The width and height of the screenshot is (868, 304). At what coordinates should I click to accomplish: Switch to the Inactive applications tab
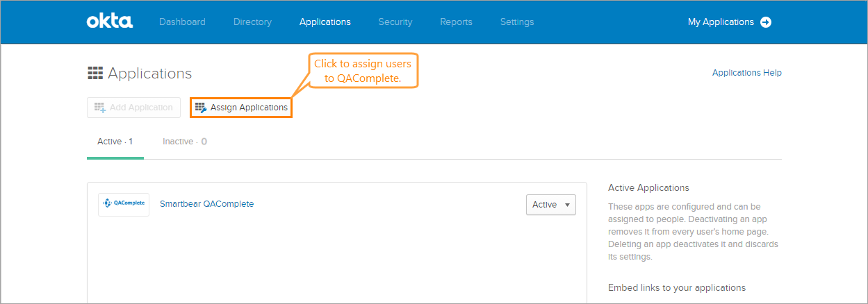coord(184,142)
